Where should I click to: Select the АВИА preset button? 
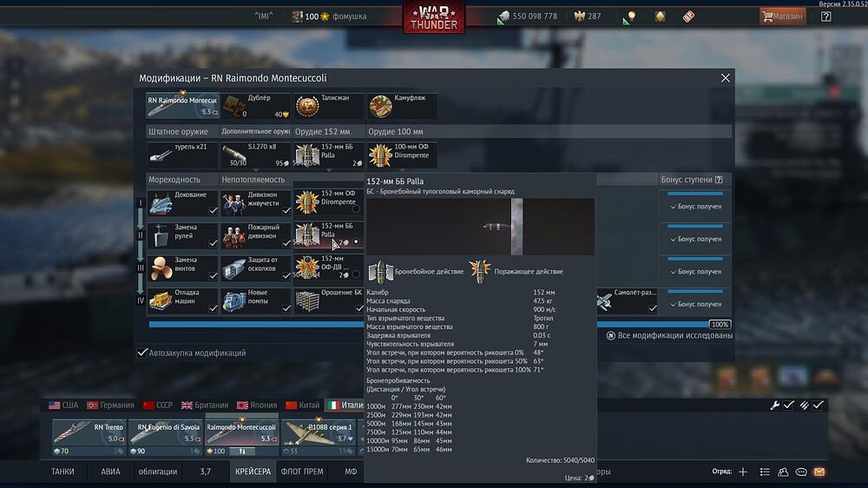coord(110,472)
